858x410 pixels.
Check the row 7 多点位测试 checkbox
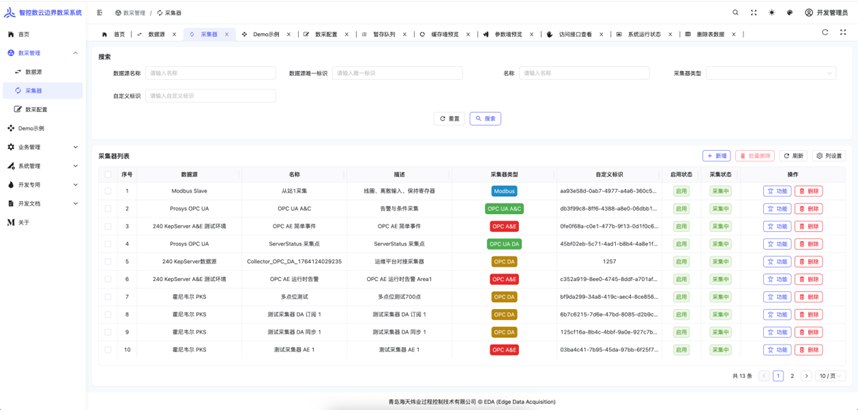point(108,297)
